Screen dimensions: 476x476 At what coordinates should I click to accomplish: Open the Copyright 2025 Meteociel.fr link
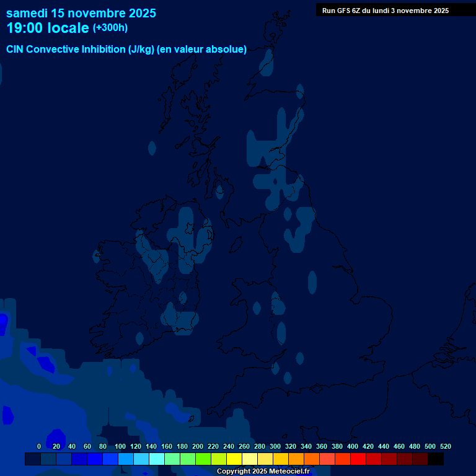coord(263,472)
